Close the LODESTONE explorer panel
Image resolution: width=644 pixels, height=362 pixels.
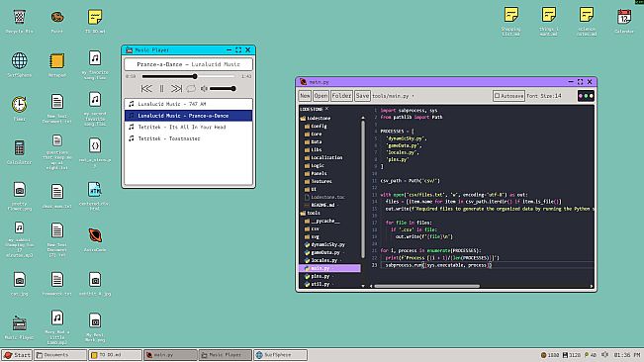point(326,109)
